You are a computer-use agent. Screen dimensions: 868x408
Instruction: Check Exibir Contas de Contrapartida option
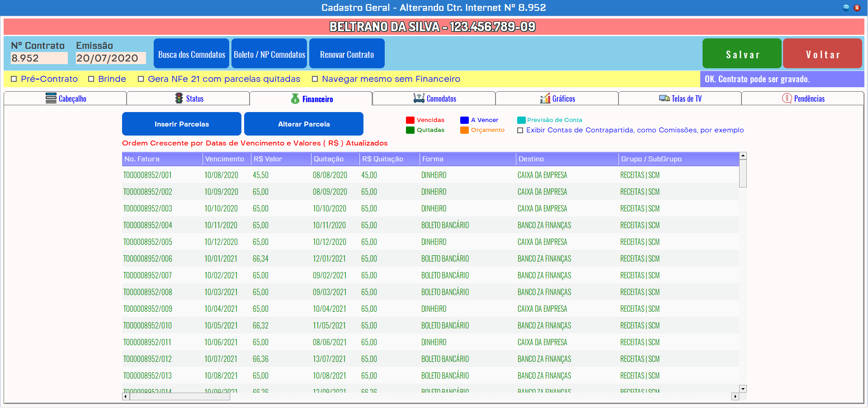(x=520, y=131)
